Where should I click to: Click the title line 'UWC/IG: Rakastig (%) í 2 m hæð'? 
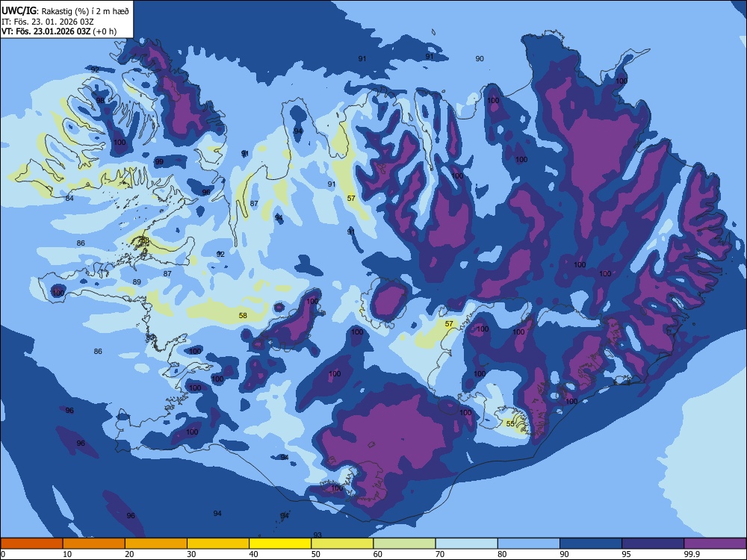[x=65, y=10]
